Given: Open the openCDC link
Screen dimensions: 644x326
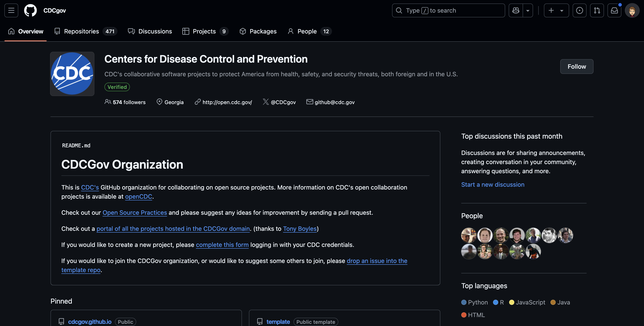Looking at the screenshot, I should 139,197.
